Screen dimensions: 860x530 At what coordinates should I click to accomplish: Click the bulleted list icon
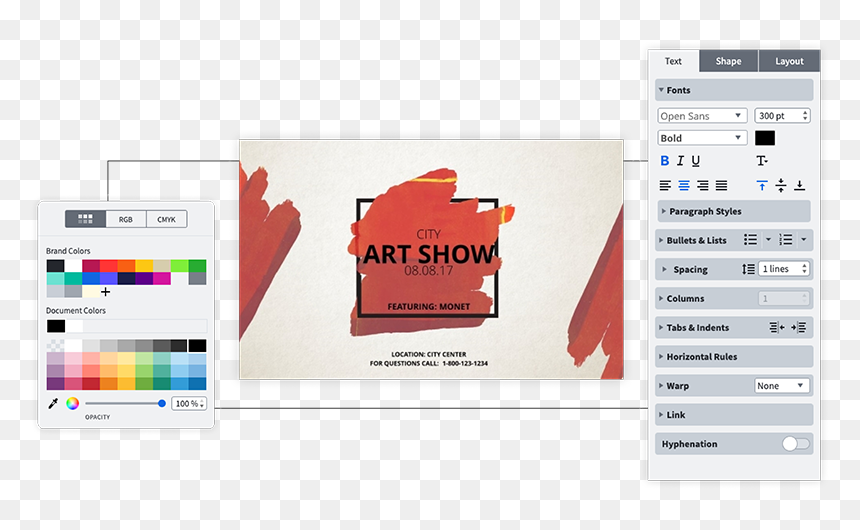[x=750, y=240]
